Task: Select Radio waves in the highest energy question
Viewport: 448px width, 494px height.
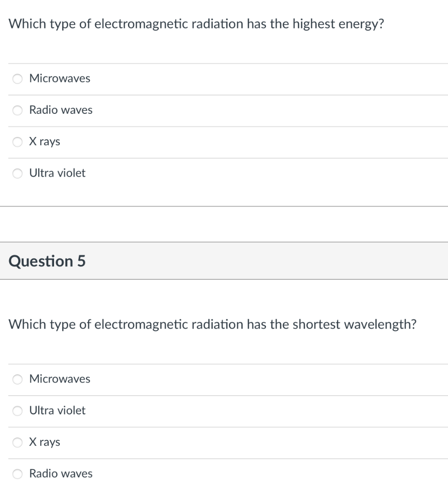Action: point(17,110)
